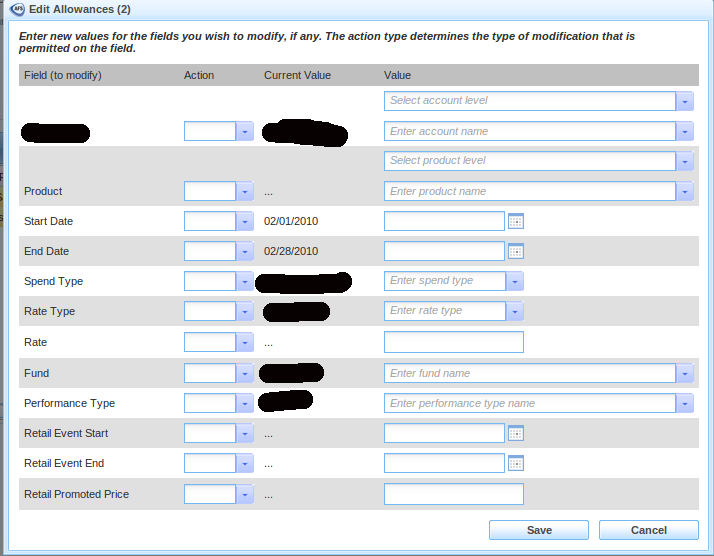The width and height of the screenshot is (714, 556).
Task: Expand the Enter rate type dropdown arrow
Action: 515,312
